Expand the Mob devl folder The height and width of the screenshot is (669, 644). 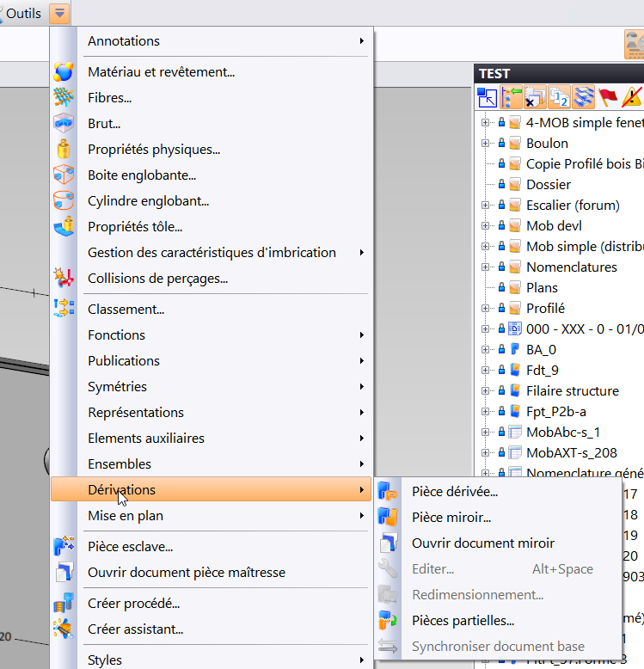(485, 225)
